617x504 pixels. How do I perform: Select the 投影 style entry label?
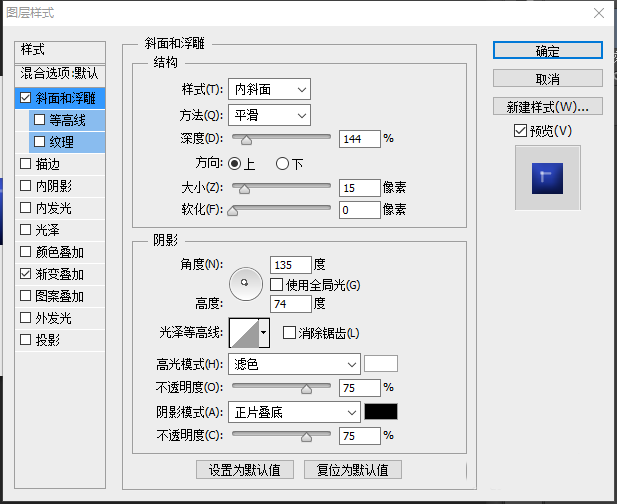[x=48, y=340]
